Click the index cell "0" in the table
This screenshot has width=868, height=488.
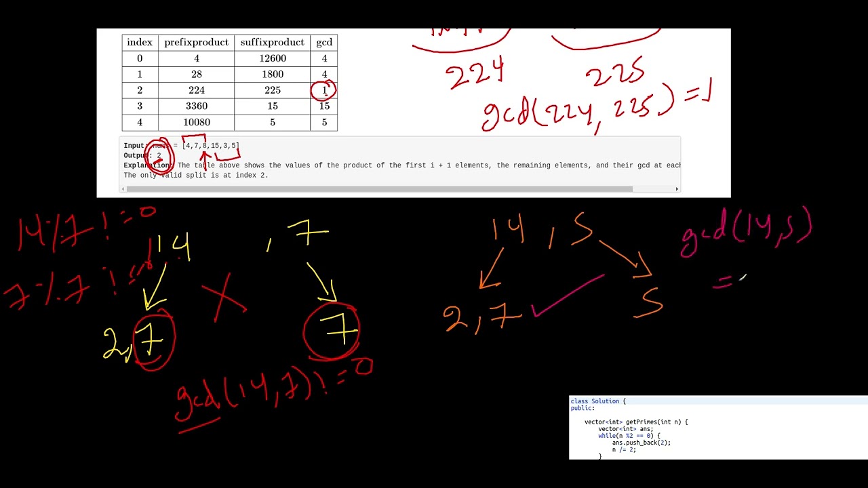tap(140, 58)
